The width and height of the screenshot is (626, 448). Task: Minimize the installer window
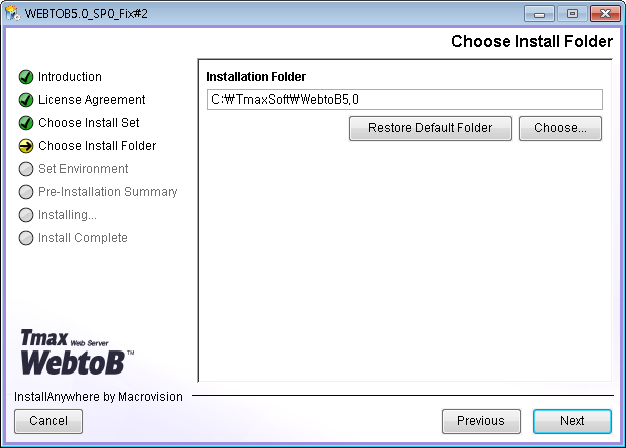tap(539, 14)
